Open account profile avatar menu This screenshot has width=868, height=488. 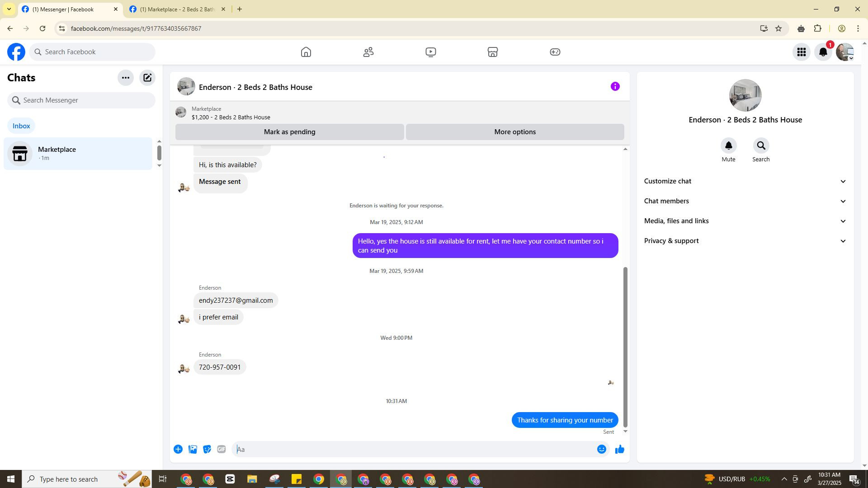844,52
